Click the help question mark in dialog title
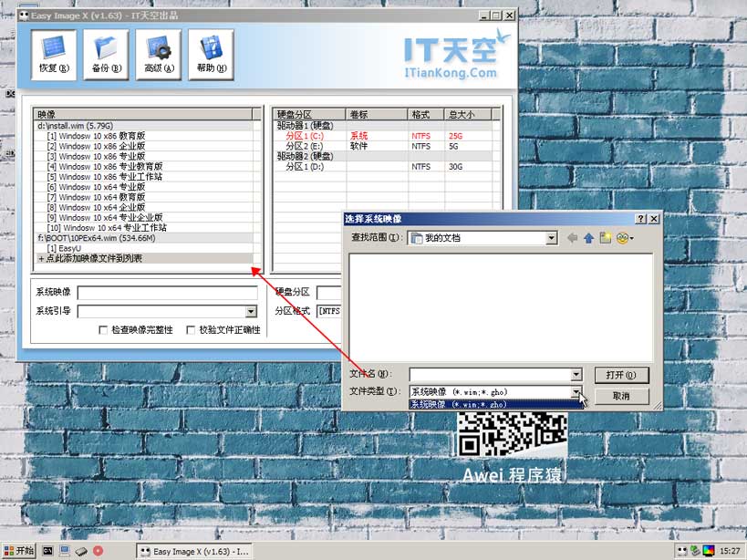 click(x=641, y=219)
